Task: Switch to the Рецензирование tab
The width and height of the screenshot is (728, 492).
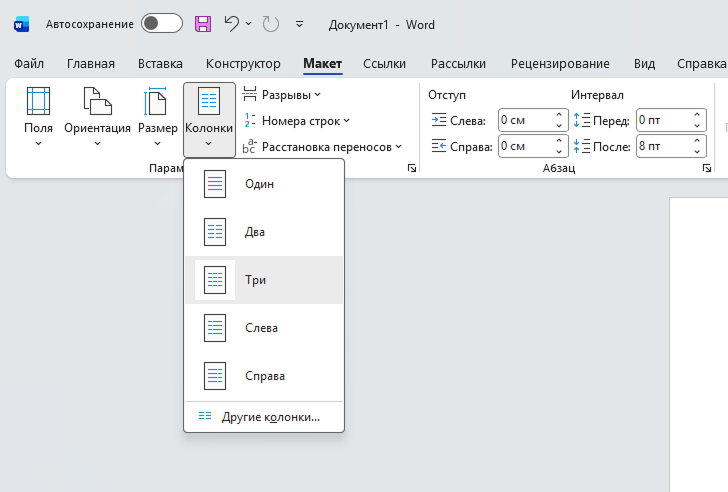Action: (x=560, y=64)
